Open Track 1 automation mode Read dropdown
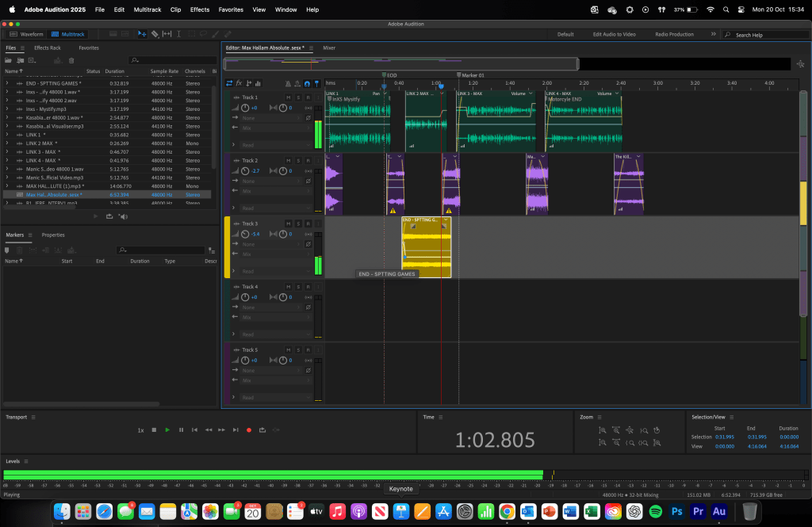The width and height of the screenshot is (812, 527). [x=275, y=145]
